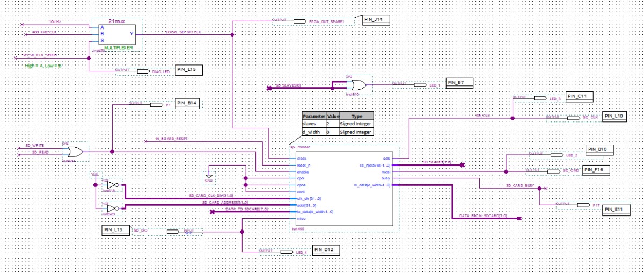Click the PIN_B14 assignment box
644x273 pixels.
[187, 103]
